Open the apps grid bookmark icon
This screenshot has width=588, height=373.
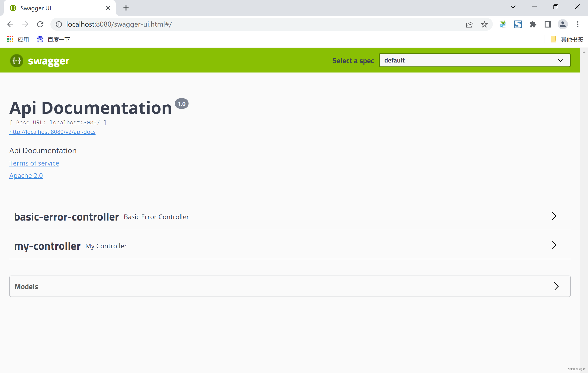coord(10,39)
